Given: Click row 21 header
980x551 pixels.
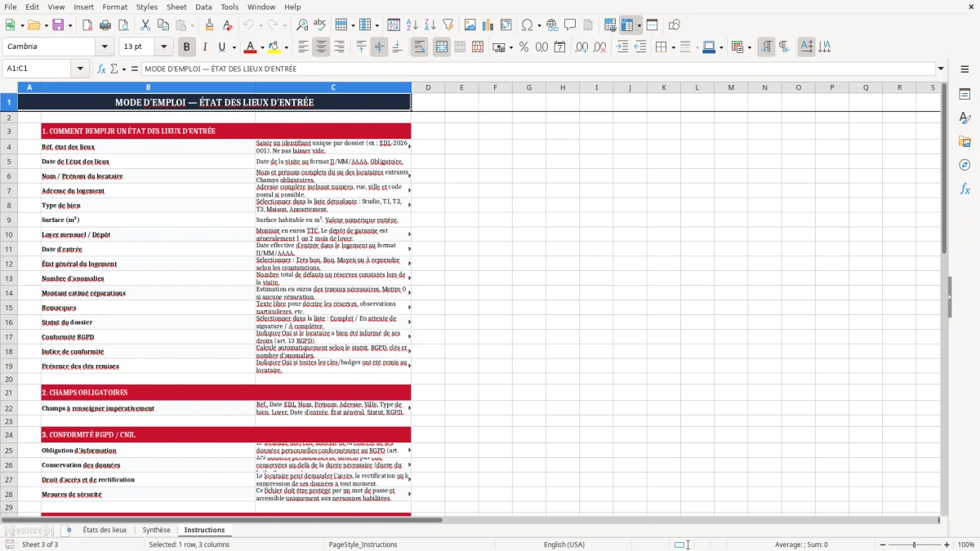Looking at the screenshot, I should [9, 393].
